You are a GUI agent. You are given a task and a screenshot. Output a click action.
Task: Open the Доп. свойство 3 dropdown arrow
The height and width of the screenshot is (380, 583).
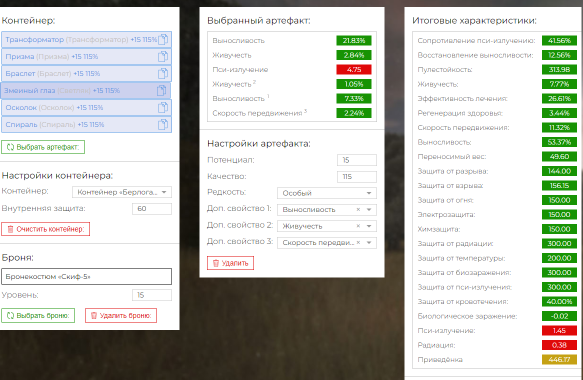pyautogui.click(x=369, y=242)
